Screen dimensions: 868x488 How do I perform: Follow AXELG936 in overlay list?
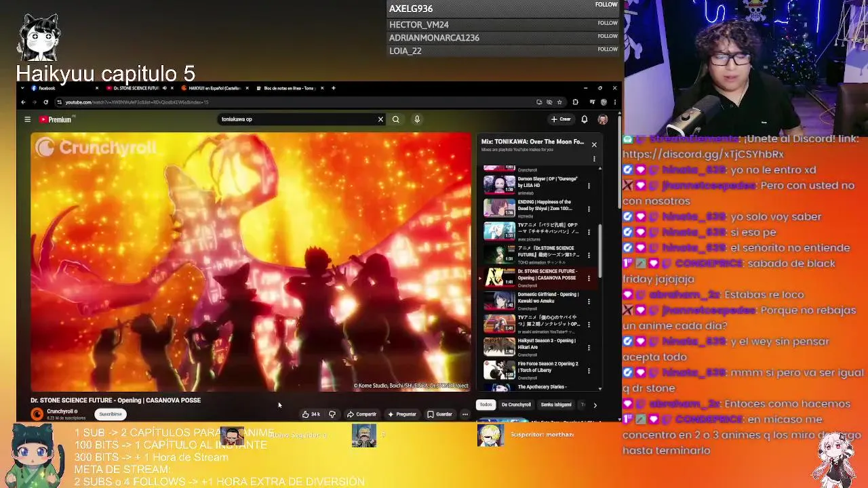pyautogui.click(x=606, y=5)
